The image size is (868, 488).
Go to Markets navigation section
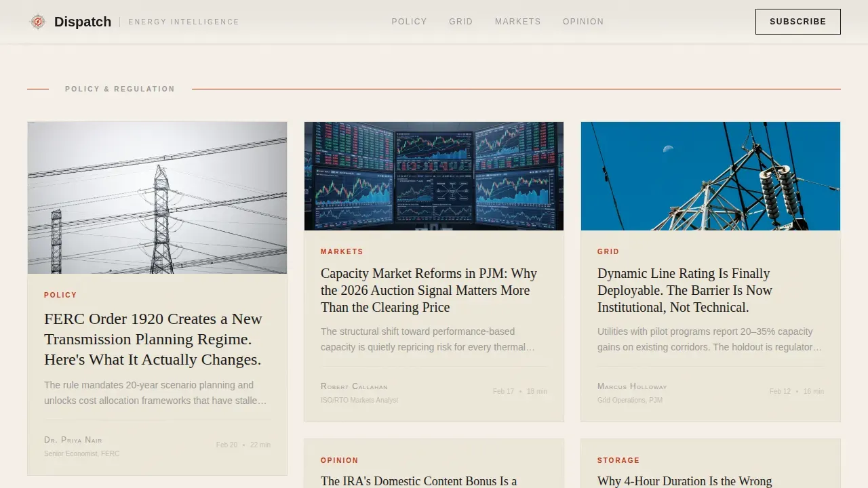pyautogui.click(x=518, y=22)
